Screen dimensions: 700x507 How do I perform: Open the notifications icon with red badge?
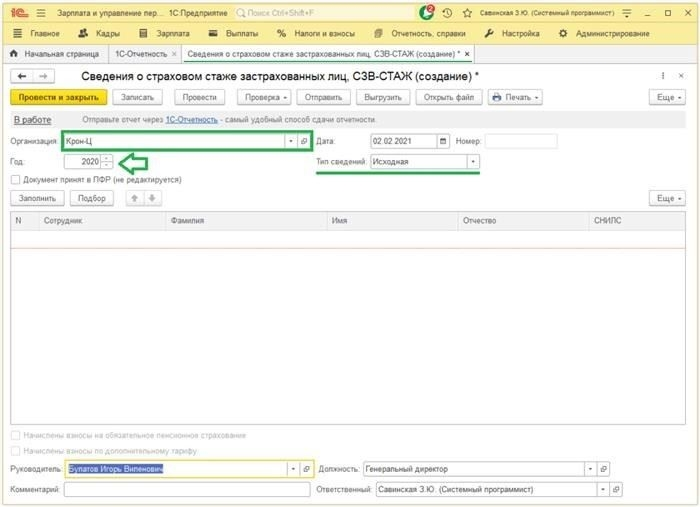click(x=427, y=12)
